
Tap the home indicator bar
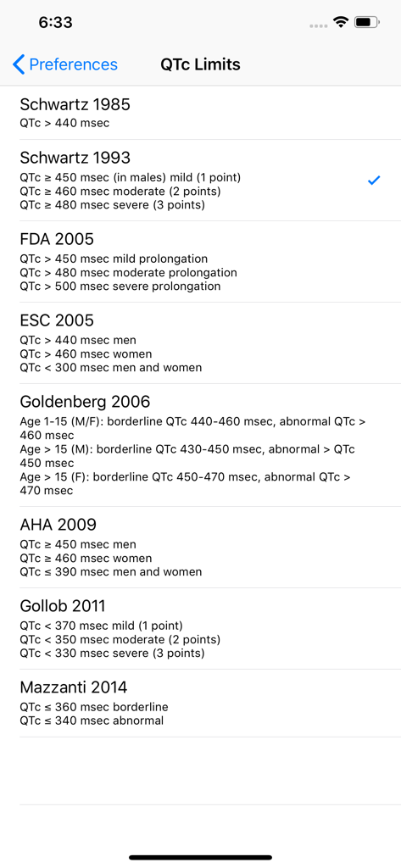[200, 858]
